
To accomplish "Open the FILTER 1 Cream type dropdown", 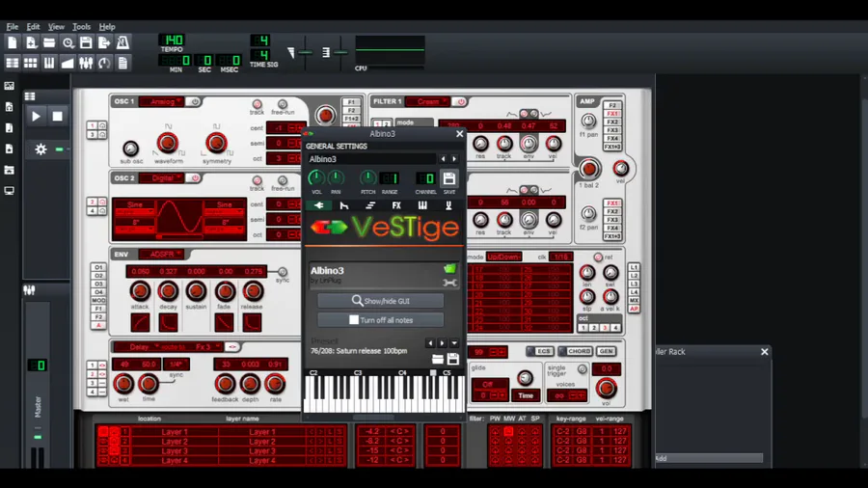I will pos(428,102).
